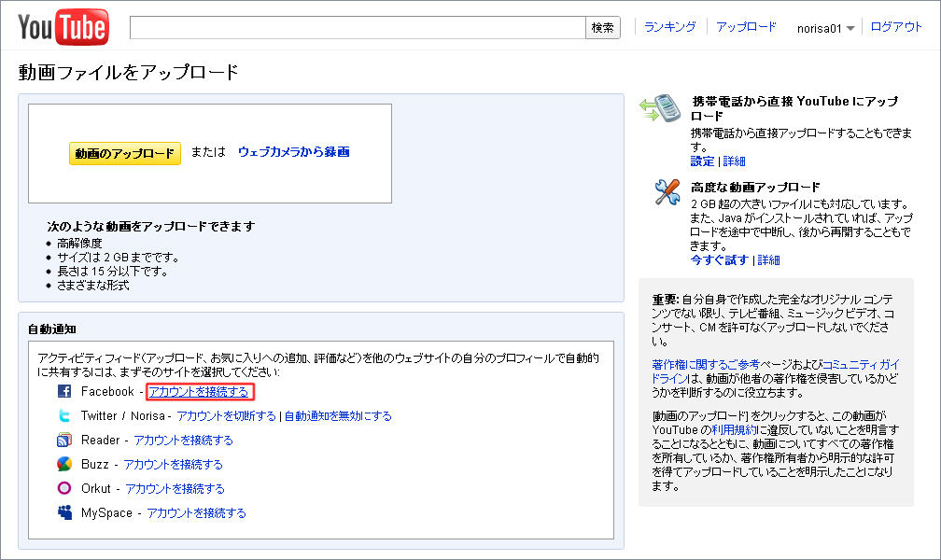Click the 自動通知 section heading
The width and height of the screenshot is (941, 560).
point(52,329)
